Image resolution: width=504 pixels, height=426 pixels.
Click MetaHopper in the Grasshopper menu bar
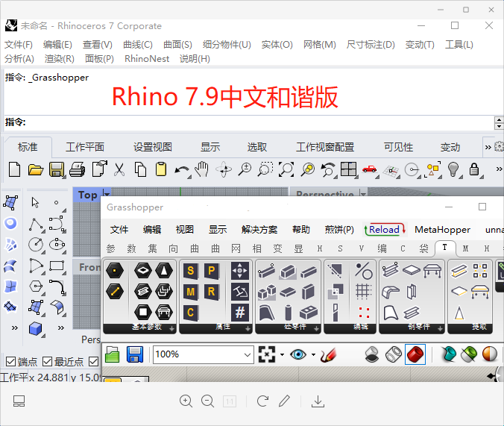(442, 229)
